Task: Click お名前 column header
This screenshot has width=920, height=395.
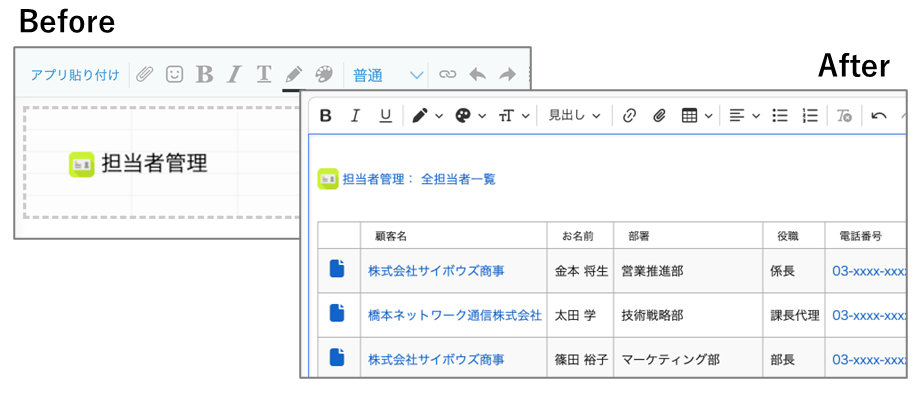Action: click(578, 237)
